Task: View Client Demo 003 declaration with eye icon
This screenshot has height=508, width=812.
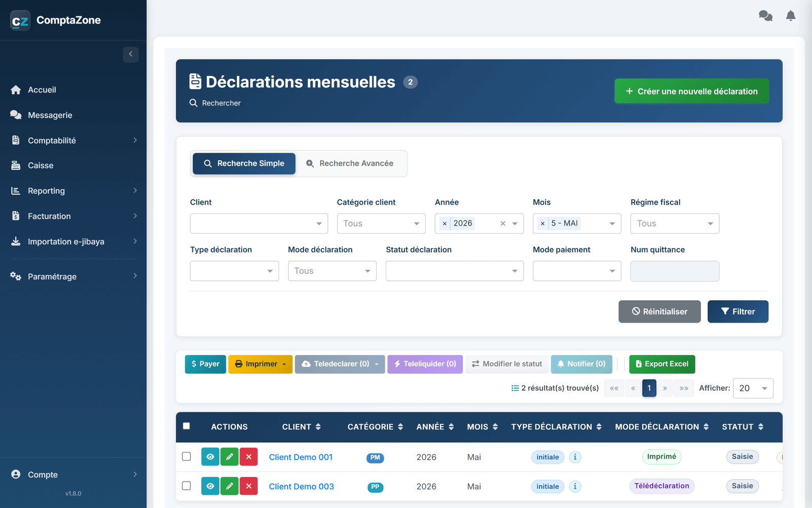Action: (210, 486)
